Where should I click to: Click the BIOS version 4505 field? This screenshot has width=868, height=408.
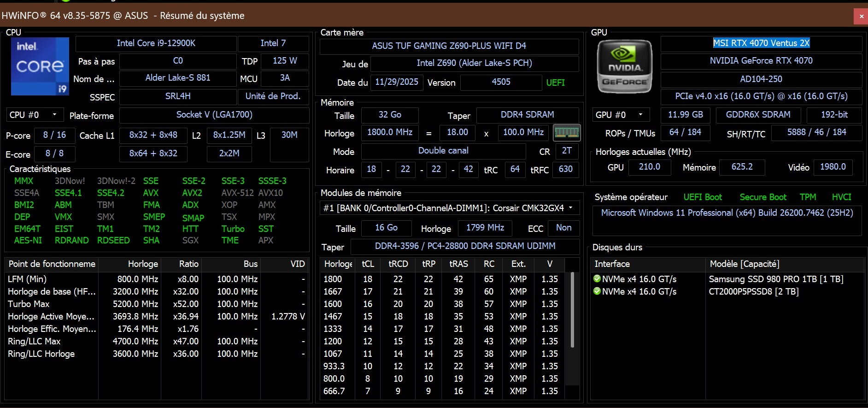[x=501, y=82]
